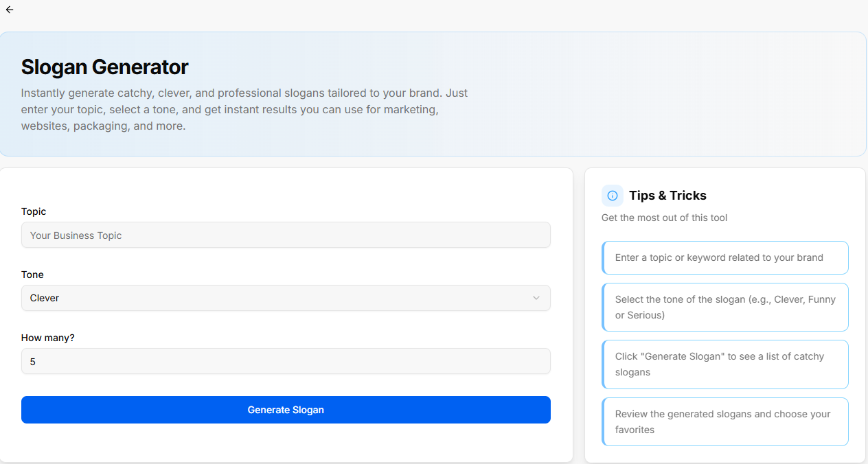Click the tip 'Review the generated slogans'
The image size is (868, 464).
coord(725,421)
